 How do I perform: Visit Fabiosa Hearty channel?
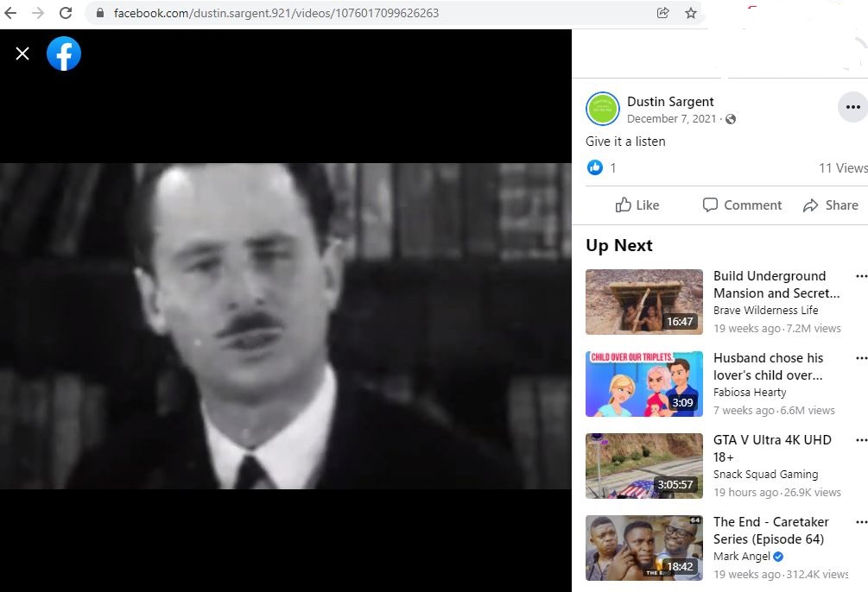point(750,393)
